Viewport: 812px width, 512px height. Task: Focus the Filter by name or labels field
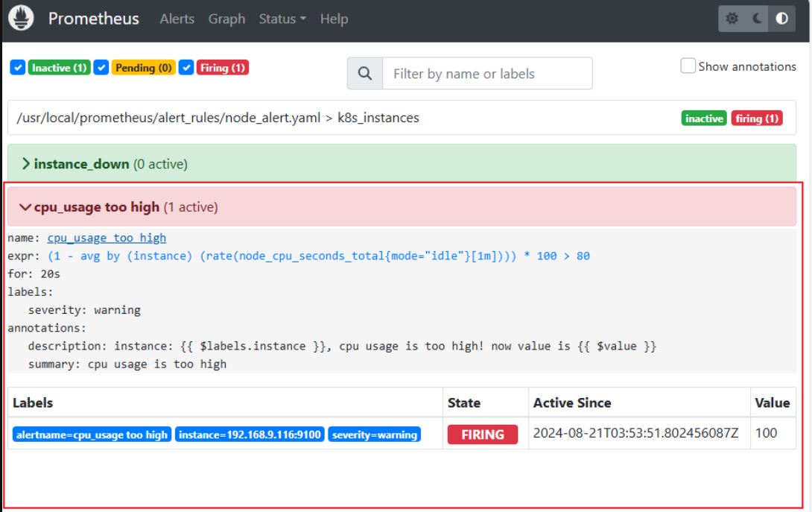click(487, 74)
